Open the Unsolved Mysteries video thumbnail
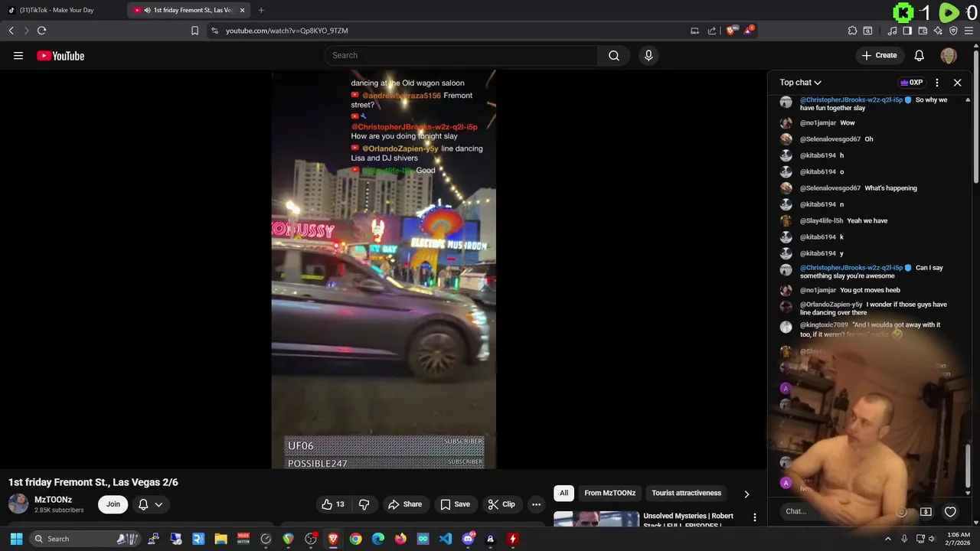The image size is (980, 551). (x=596, y=520)
